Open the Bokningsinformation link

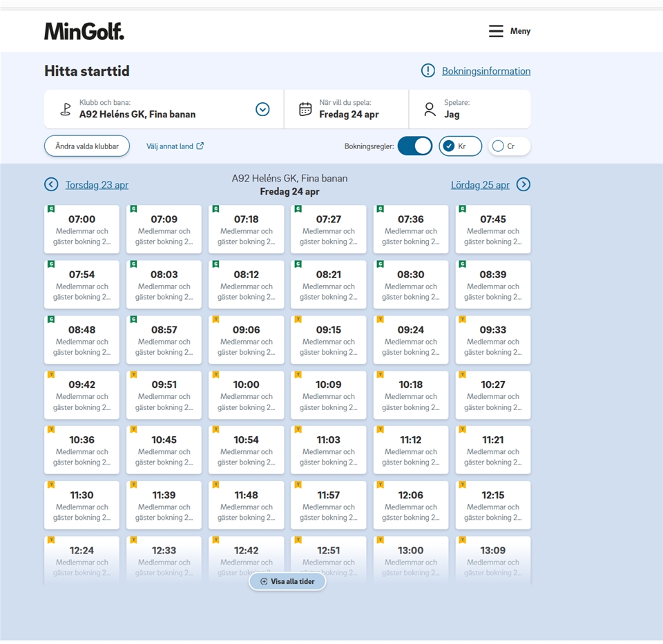point(486,71)
